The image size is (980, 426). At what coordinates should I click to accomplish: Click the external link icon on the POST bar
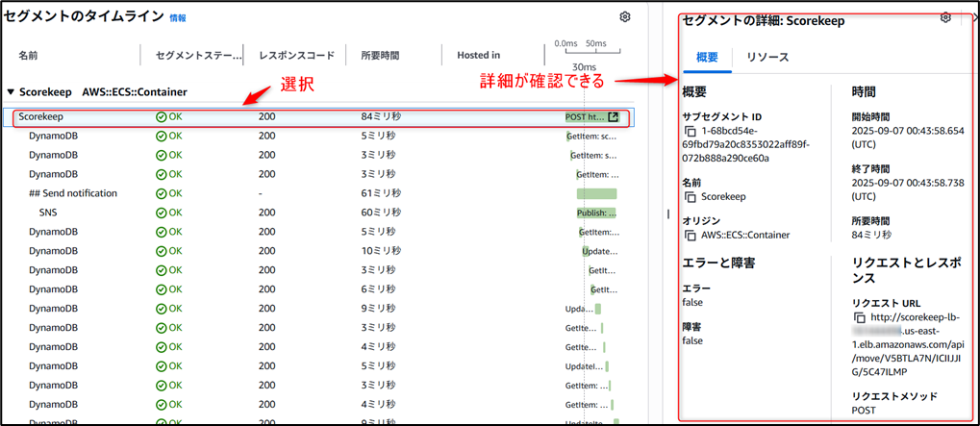[613, 117]
